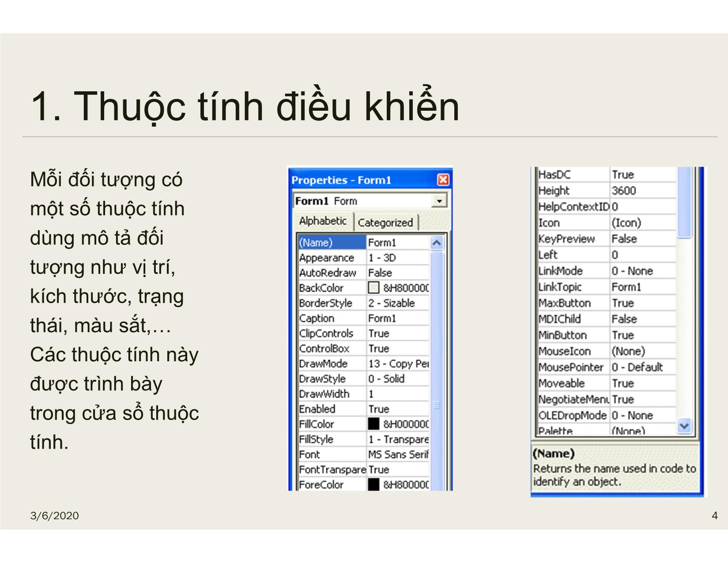Open the Form1 Form object dropdown

pyautogui.click(x=439, y=201)
